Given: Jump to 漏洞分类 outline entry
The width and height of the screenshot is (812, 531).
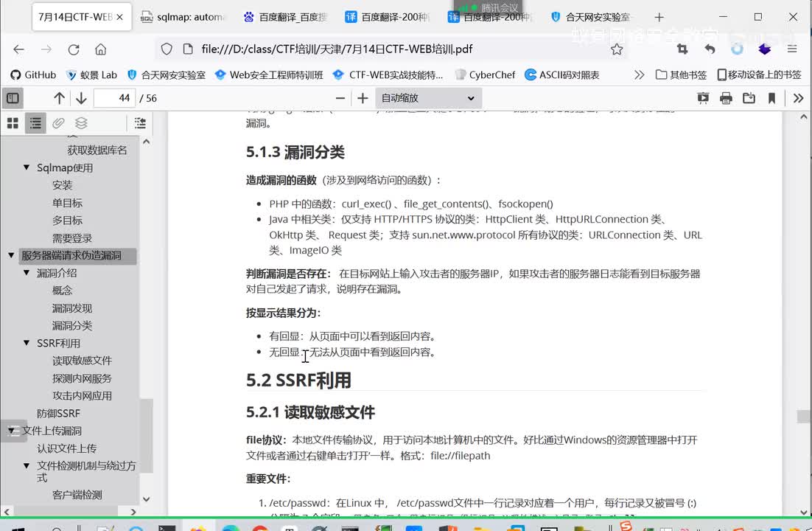Looking at the screenshot, I should point(72,326).
